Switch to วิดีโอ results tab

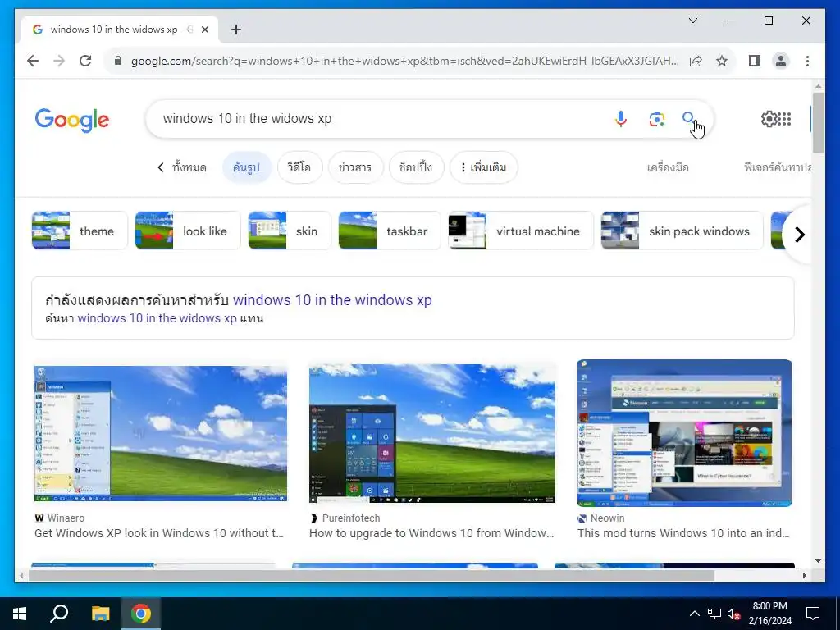point(299,167)
